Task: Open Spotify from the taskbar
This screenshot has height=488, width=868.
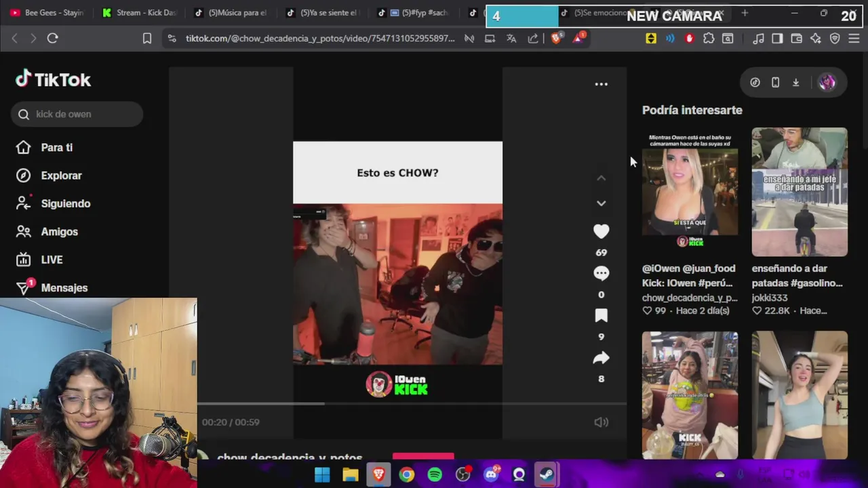Action: pos(435,474)
